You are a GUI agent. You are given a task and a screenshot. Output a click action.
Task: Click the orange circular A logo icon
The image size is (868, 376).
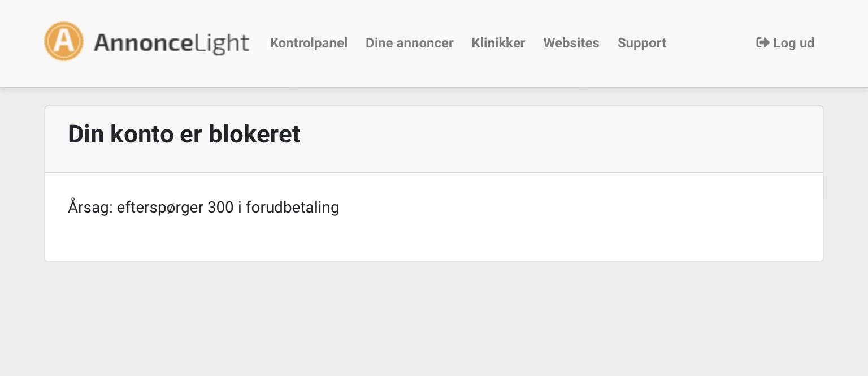tap(64, 41)
